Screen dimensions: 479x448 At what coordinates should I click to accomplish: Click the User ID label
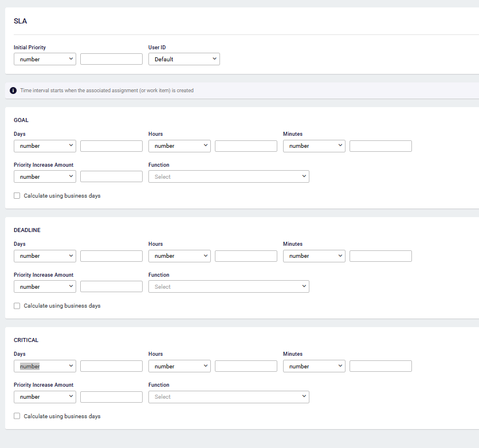tap(158, 48)
